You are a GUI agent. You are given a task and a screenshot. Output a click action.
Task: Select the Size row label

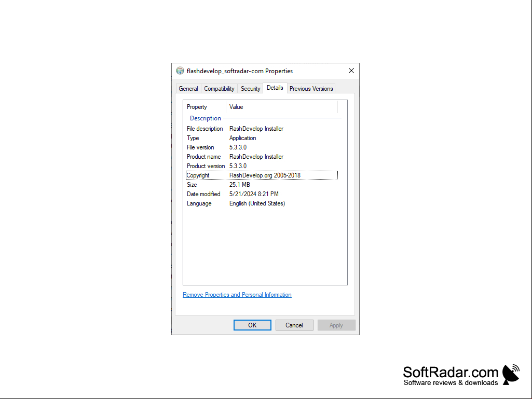(x=192, y=185)
